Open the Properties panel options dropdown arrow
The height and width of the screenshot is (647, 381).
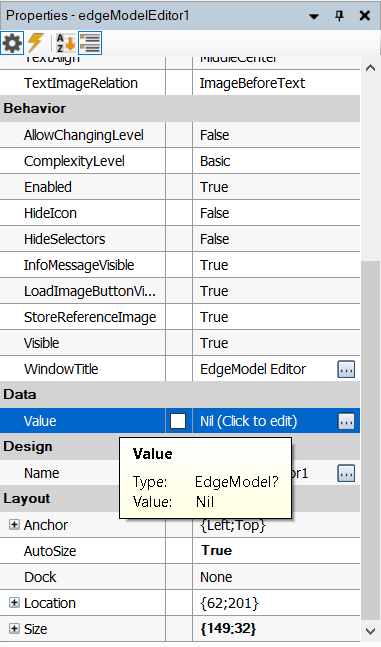point(314,16)
